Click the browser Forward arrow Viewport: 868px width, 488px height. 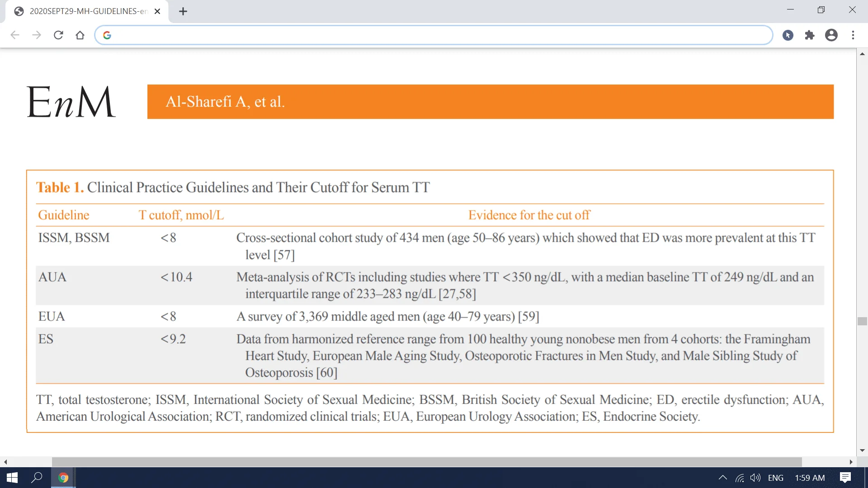point(37,35)
